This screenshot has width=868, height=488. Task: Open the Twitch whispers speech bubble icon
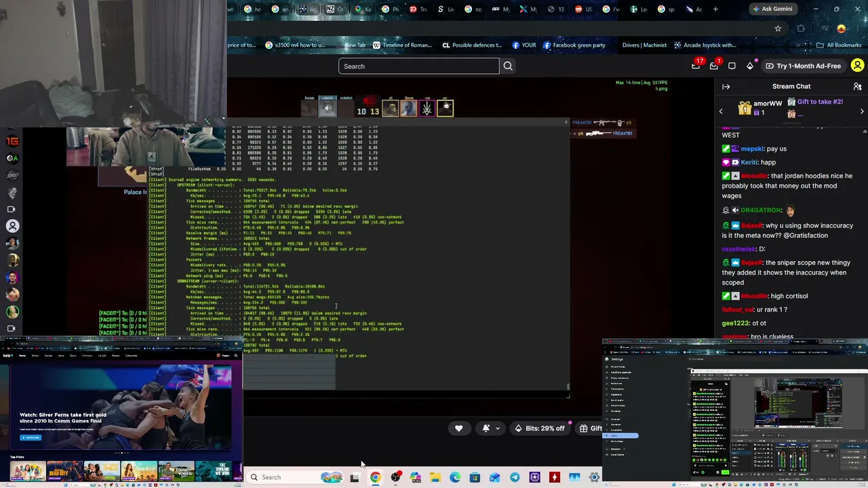point(732,66)
